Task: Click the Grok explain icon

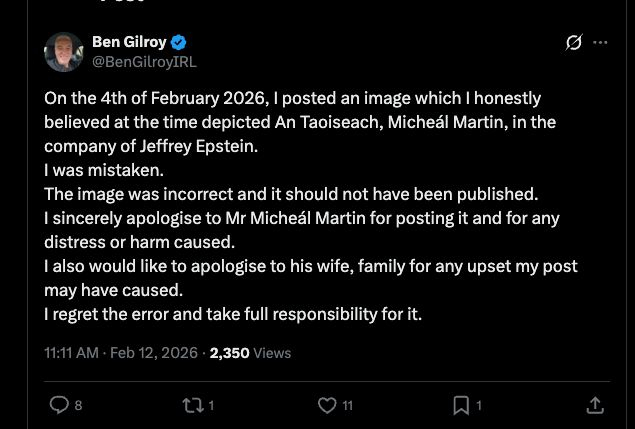Action: 573,43
